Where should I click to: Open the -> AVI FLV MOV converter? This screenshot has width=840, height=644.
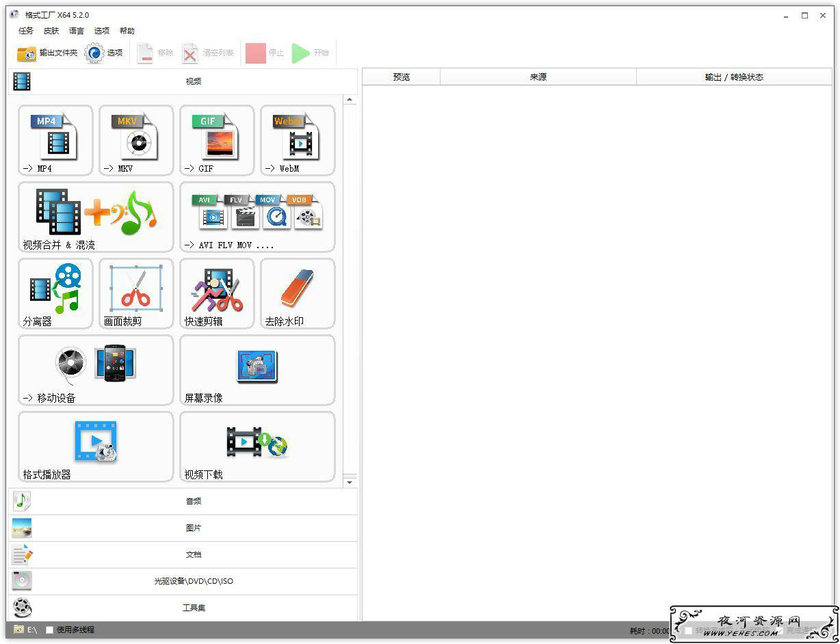257,217
